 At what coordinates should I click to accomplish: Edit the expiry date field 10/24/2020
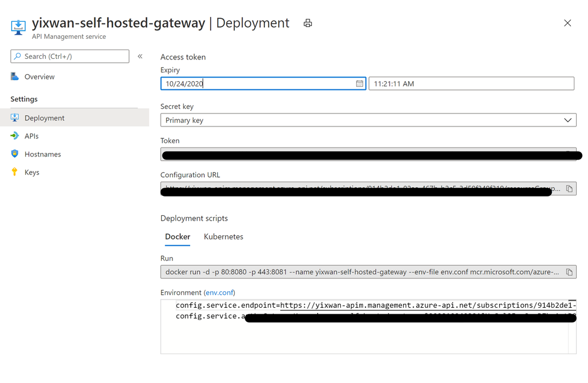[263, 84]
